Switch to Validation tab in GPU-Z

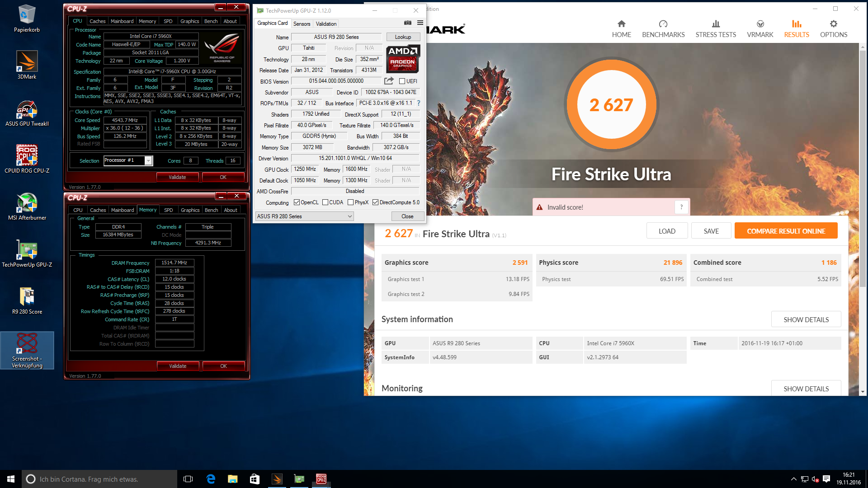326,24
